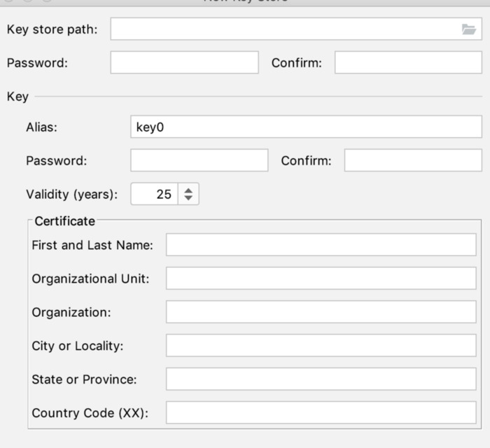Increase validity years with up arrow
Screen dimensions: 490x448
coord(188,190)
